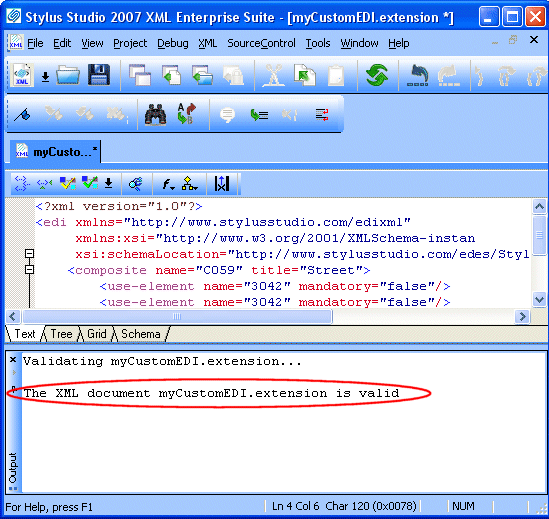Click the editor's horizontal scroll left arrow
Image resolution: width=549 pixels, height=519 pixels.
click(x=13, y=317)
